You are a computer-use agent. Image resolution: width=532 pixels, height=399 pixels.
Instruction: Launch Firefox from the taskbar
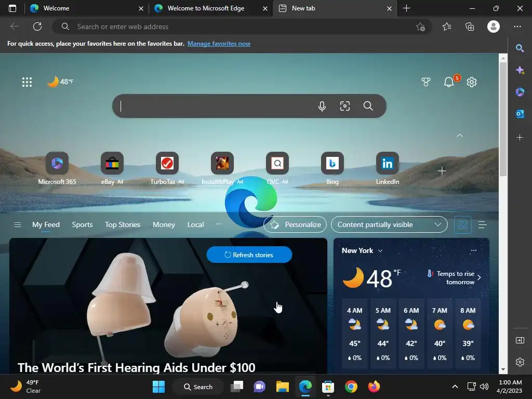pos(374,387)
